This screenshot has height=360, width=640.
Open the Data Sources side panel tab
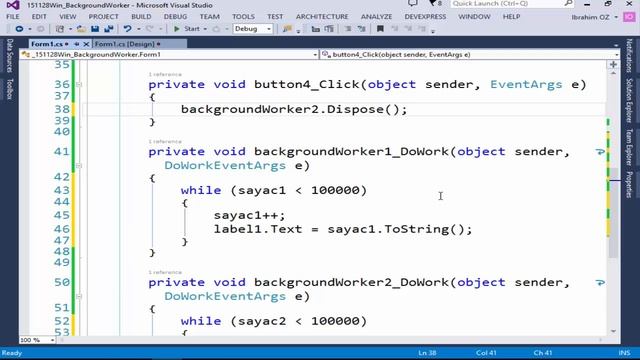pyautogui.click(x=10, y=56)
